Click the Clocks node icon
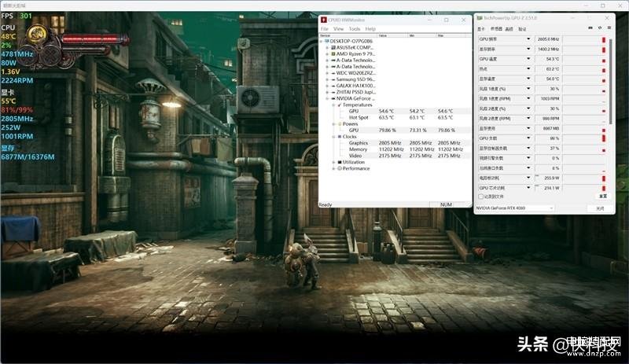629x364 pixels. [340, 137]
